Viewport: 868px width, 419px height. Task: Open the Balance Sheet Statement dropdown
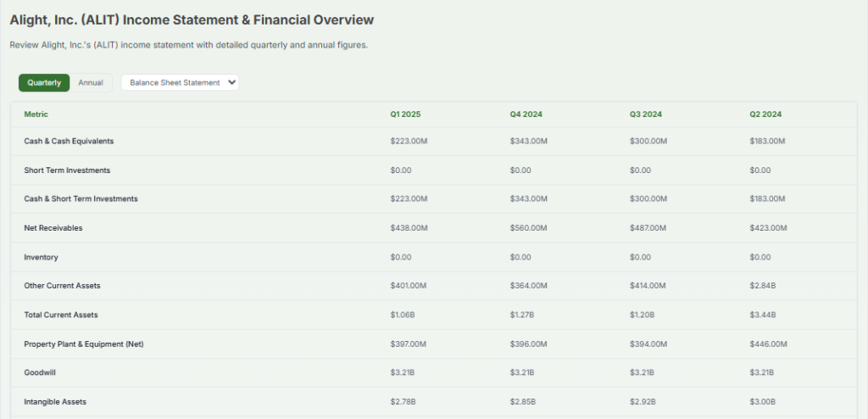click(180, 82)
